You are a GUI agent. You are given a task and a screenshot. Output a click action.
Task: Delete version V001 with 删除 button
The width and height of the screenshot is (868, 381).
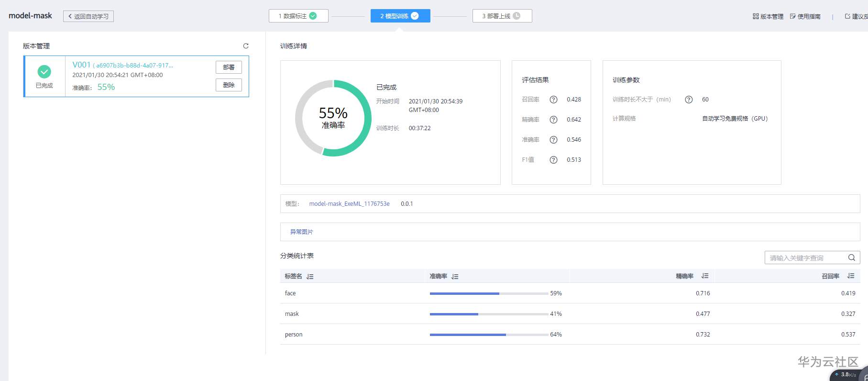pos(229,85)
